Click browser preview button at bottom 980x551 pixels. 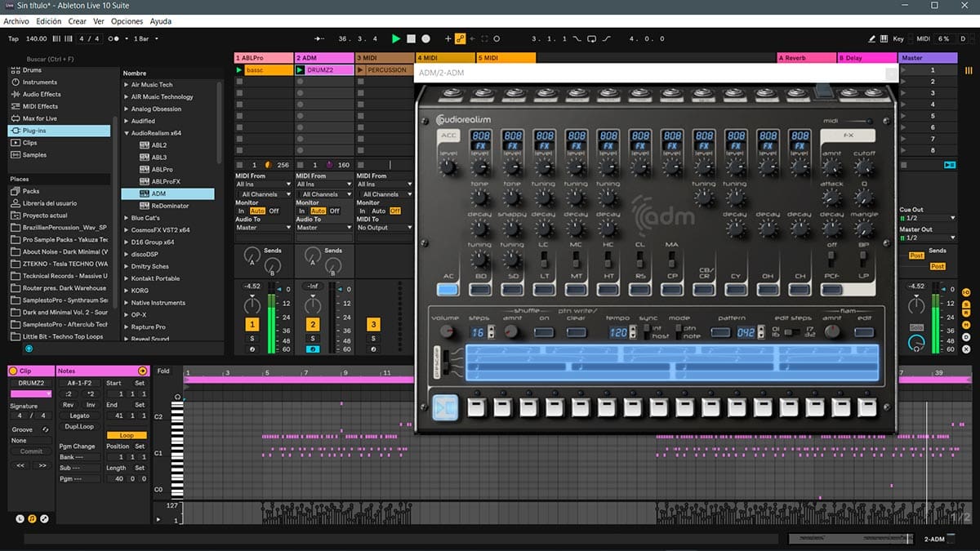click(x=29, y=348)
